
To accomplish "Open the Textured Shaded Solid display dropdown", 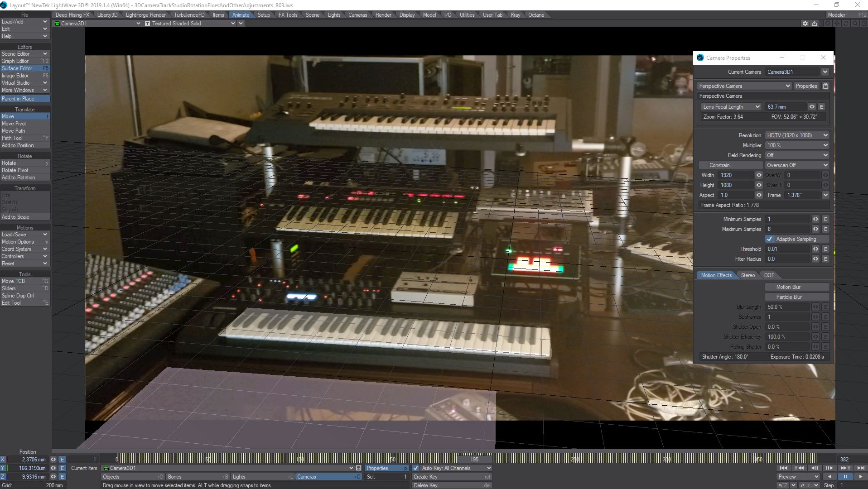I will tap(190, 24).
